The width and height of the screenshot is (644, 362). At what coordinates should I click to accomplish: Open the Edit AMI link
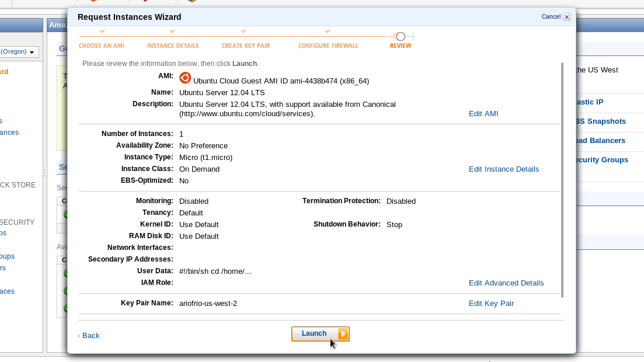click(483, 114)
